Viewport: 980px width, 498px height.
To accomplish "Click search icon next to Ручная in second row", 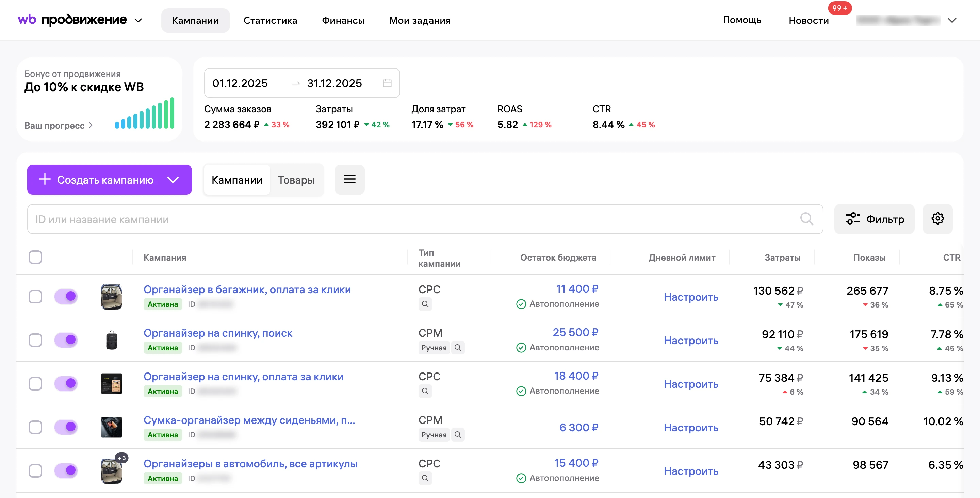I will [458, 348].
